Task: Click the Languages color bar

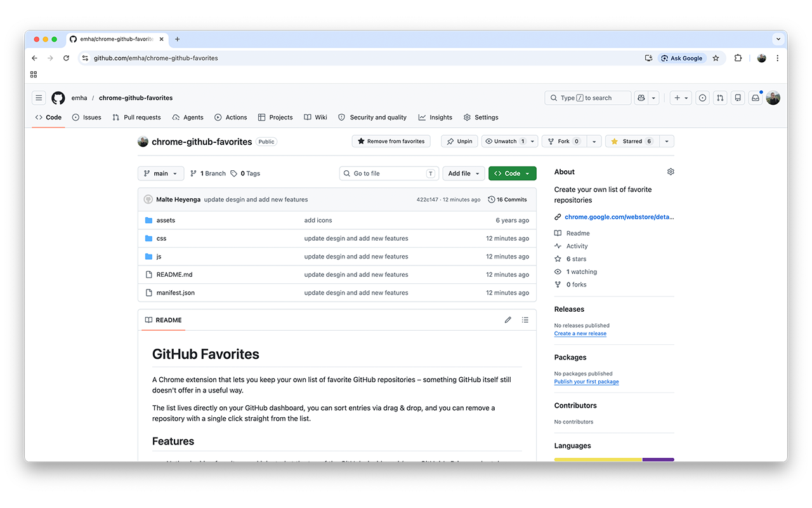Action: coord(614,459)
